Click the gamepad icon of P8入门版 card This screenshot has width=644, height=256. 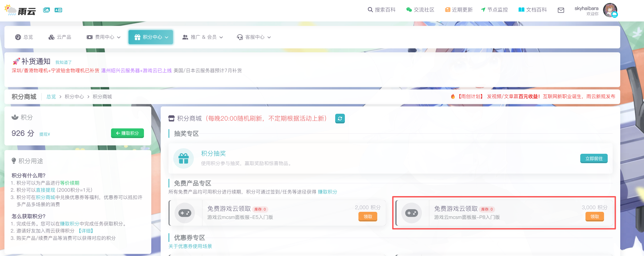pos(411,213)
